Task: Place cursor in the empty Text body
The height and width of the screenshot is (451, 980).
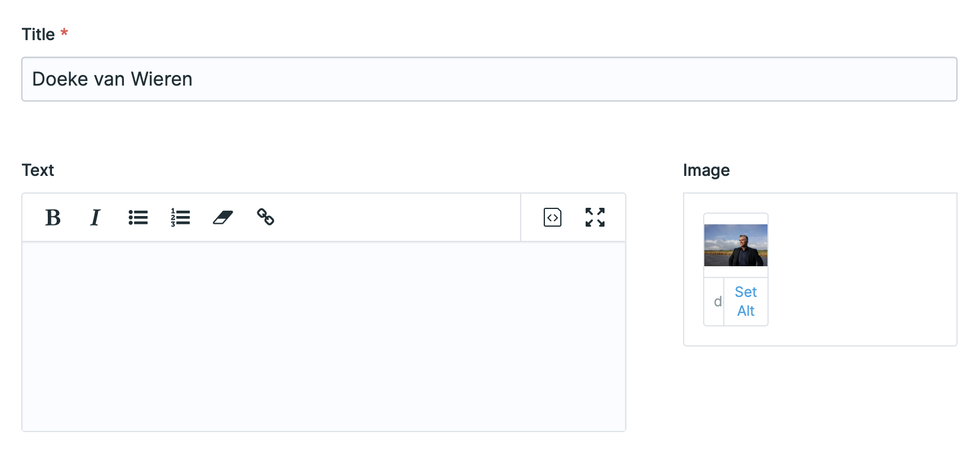Action: pos(324,336)
